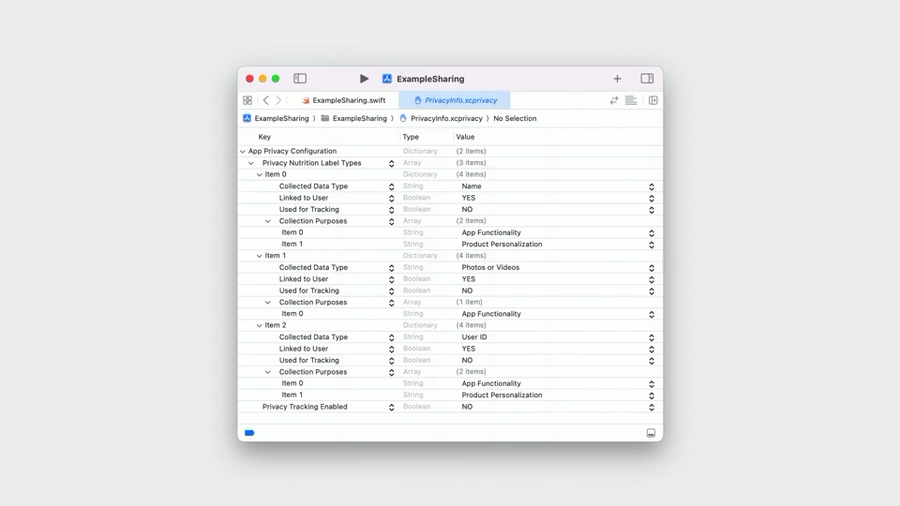Open value dropdown for Photos or Videos

point(651,268)
